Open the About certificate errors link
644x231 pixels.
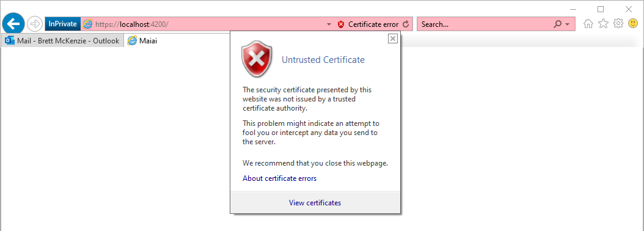coord(280,178)
